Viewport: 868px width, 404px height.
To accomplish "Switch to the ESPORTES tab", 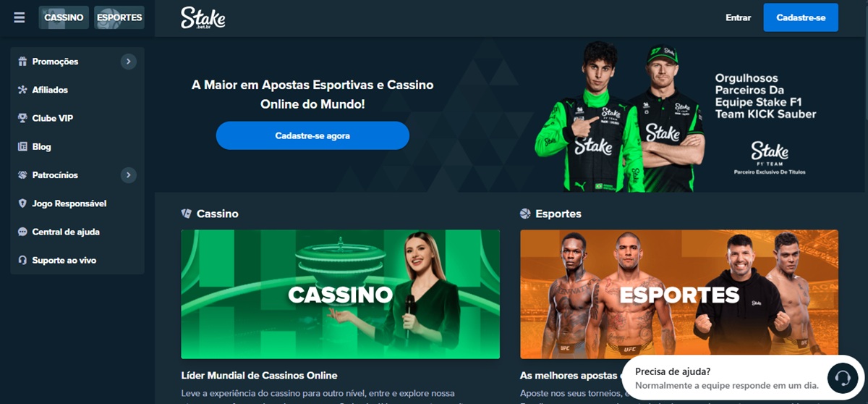I will (119, 17).
